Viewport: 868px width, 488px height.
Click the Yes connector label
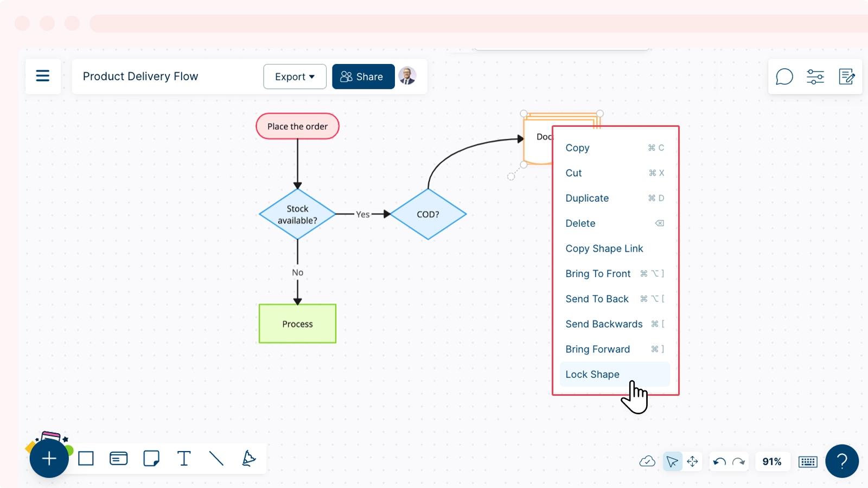point(363,214)
